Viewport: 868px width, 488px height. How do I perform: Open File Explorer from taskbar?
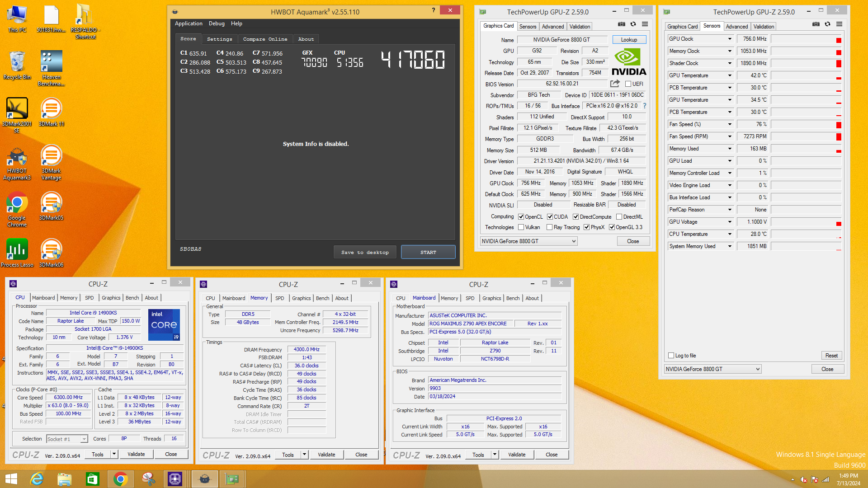65,479
